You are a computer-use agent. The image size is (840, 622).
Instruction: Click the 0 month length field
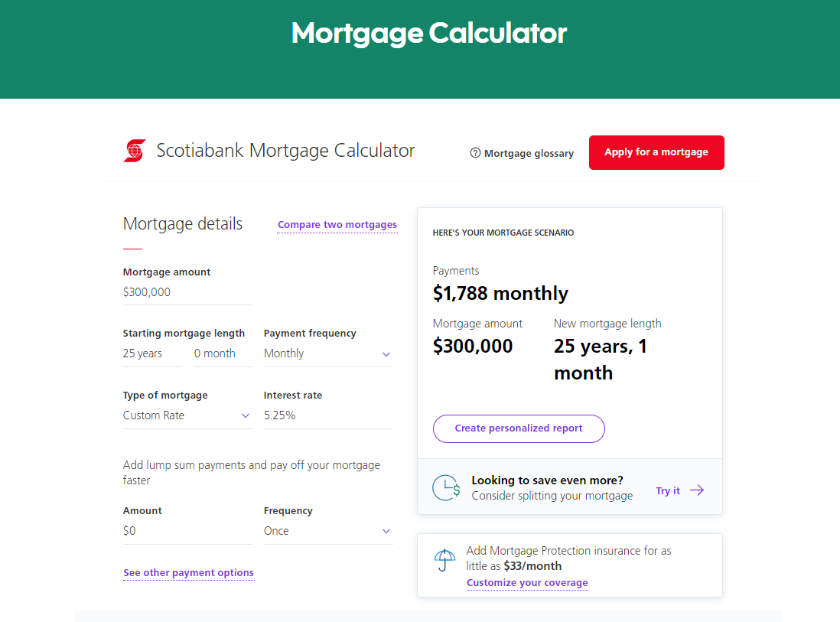[x=223, y=353]
